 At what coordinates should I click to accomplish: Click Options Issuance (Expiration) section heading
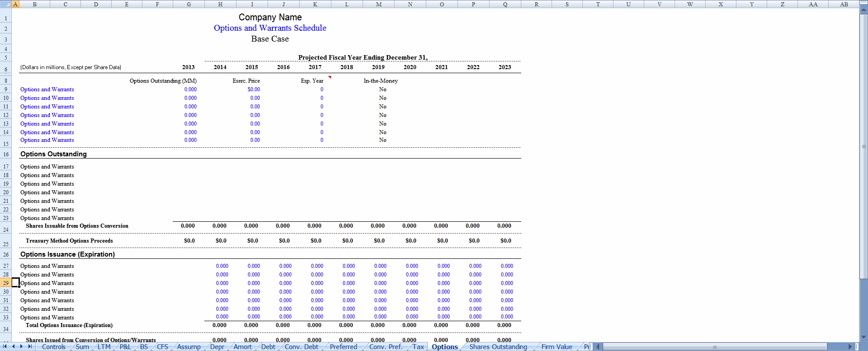point(67,254)
